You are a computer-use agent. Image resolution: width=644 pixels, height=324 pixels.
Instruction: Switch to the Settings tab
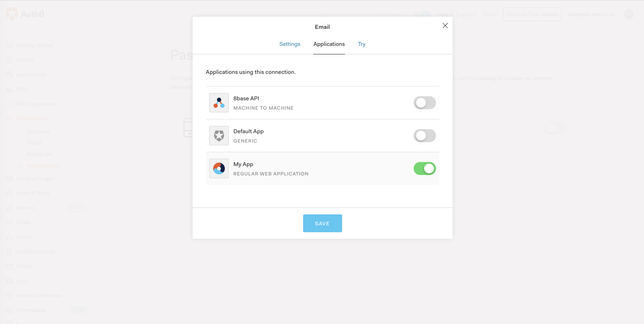[x=289, y=44]
